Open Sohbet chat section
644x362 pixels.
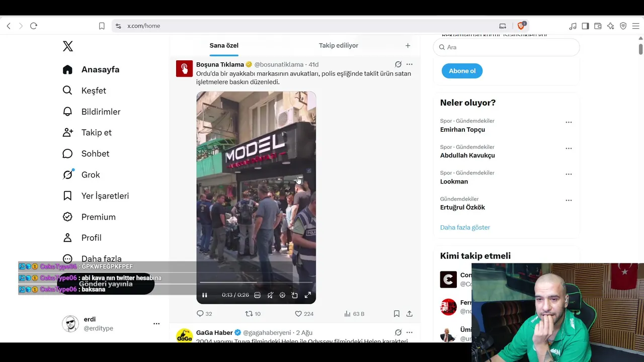pyautogui.click(x=86, y=154)
